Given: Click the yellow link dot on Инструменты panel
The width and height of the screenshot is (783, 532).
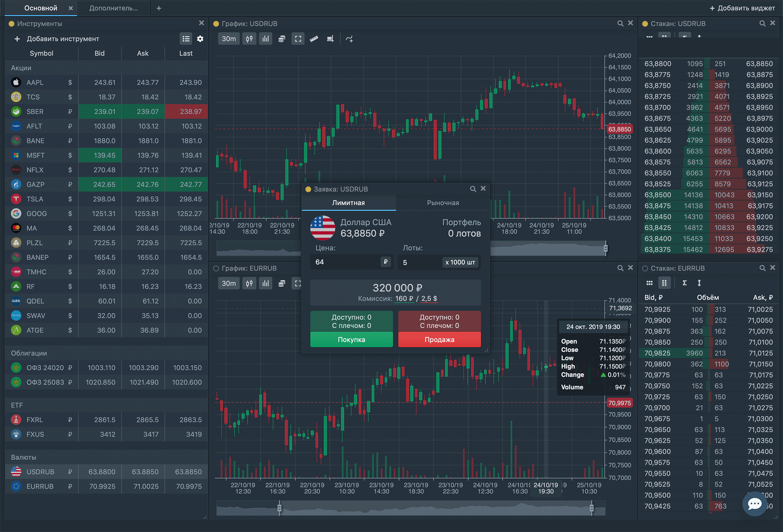Looking at the screenshot, I should tap(11, 24).
